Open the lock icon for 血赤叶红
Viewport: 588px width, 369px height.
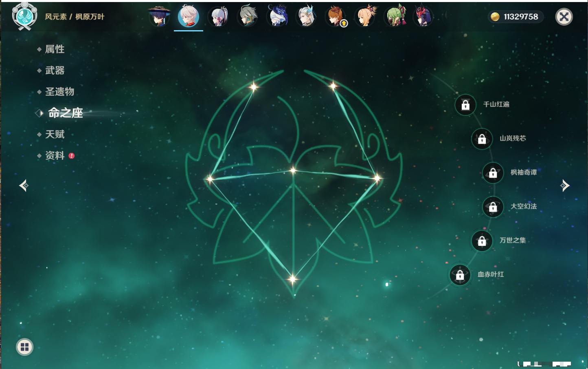[x=460, y=275]
